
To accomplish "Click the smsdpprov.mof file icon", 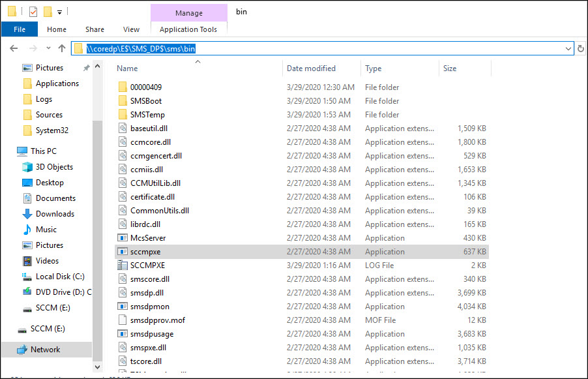I will tap(123, 320).
